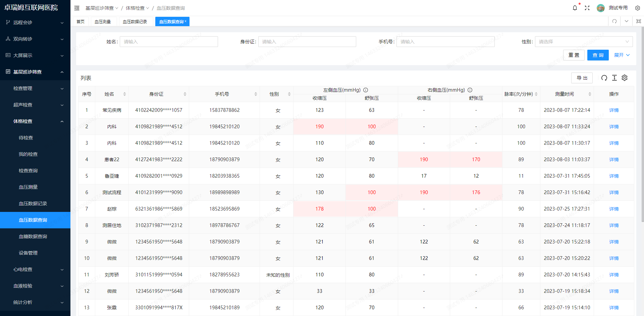Open 详情 for 张霞 row
644x316 pixels.
coord(614,308)
